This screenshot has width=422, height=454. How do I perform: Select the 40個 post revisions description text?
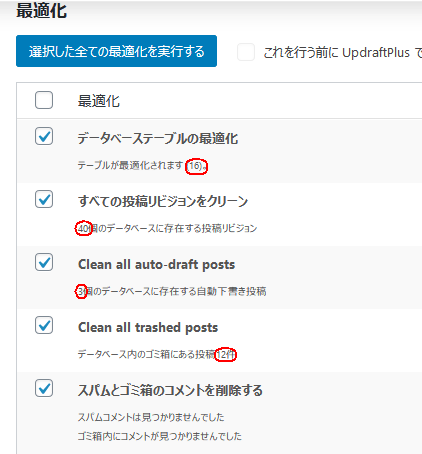167,228
